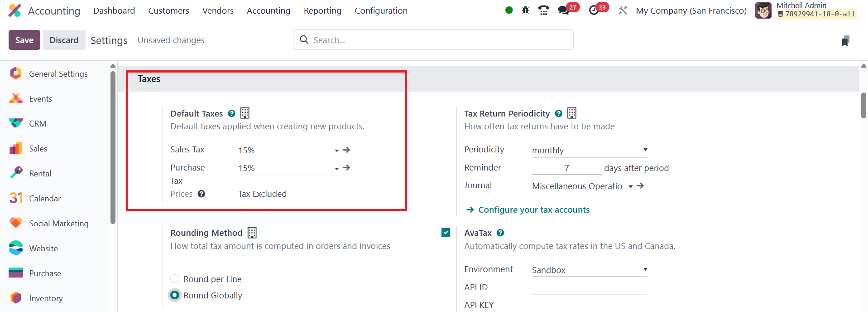Uncheck the AvaTax checkbox
Image resolution: width=868 pixels, height=312 pixels.
[x=446, y=233]
